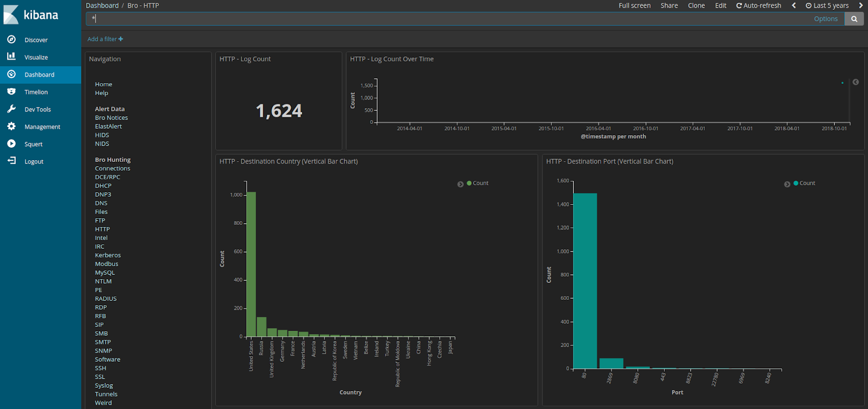Click the Visualize bar chart icon
This screenshot has width=868, height=409.
point(11,56)
